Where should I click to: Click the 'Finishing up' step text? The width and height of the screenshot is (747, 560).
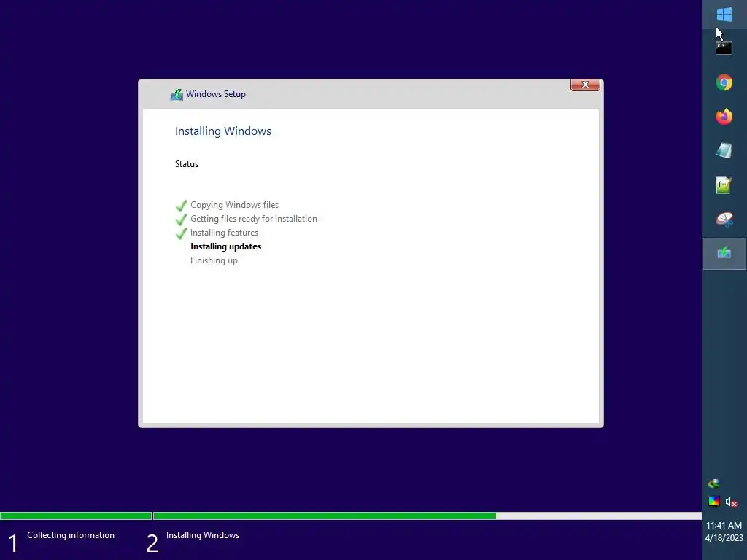coord(214,260)
